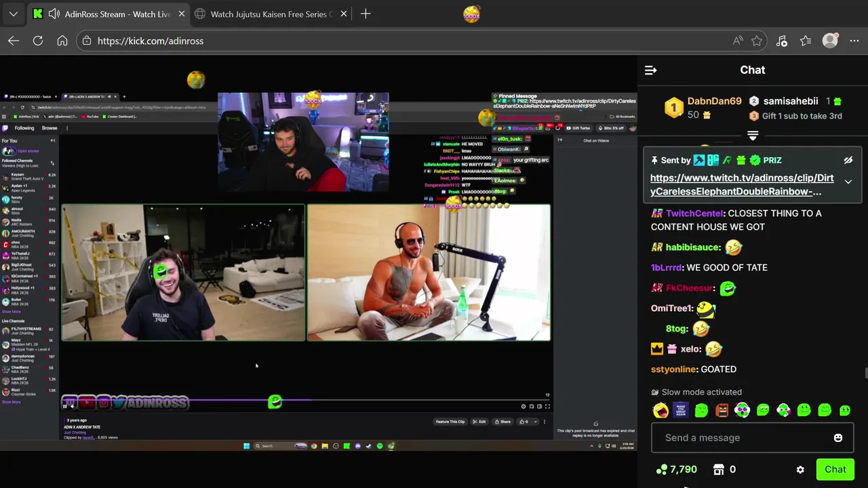The width and height of the screenshot is (868, 488).
Task: Close the AdinRoss Stream tab
Action: tap(182, 14)
